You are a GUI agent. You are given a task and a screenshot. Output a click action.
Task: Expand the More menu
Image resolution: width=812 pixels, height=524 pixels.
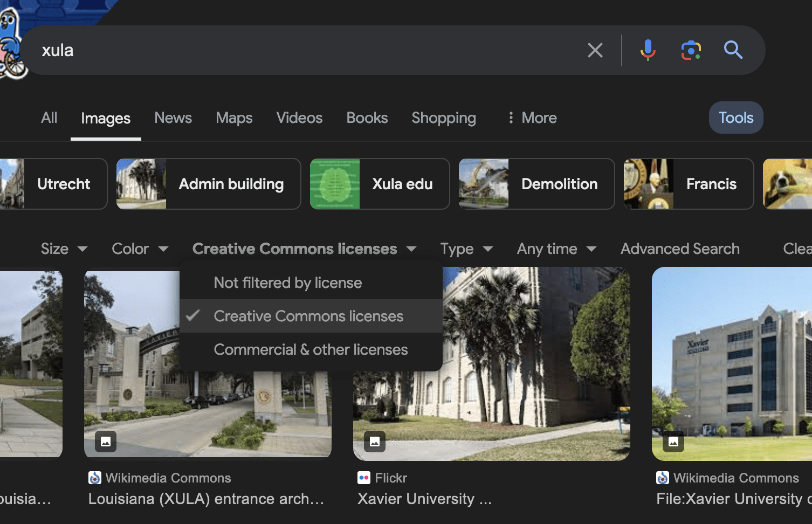(532, 118)
